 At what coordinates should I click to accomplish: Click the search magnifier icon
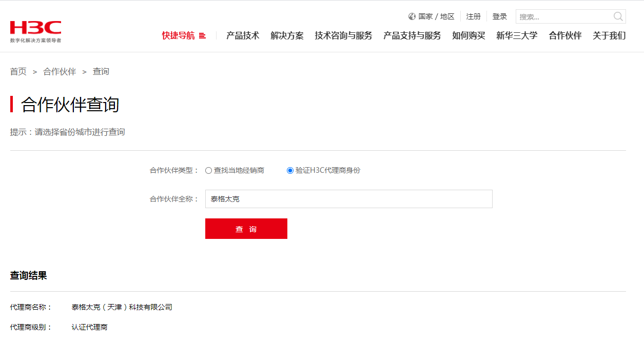(618, 16)
